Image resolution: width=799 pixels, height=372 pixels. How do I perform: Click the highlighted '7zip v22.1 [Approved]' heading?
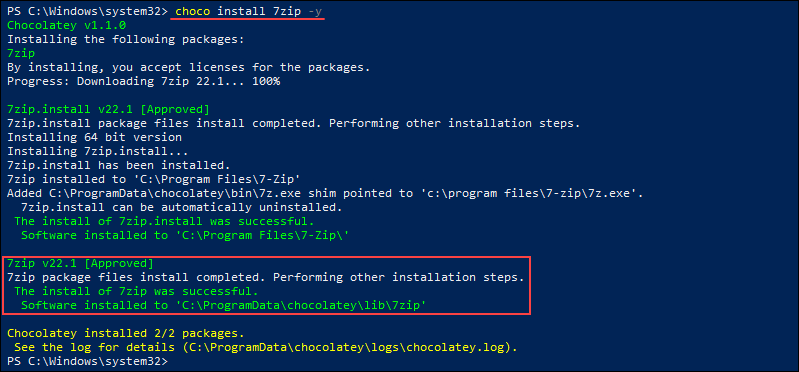(x=80, y=264)
